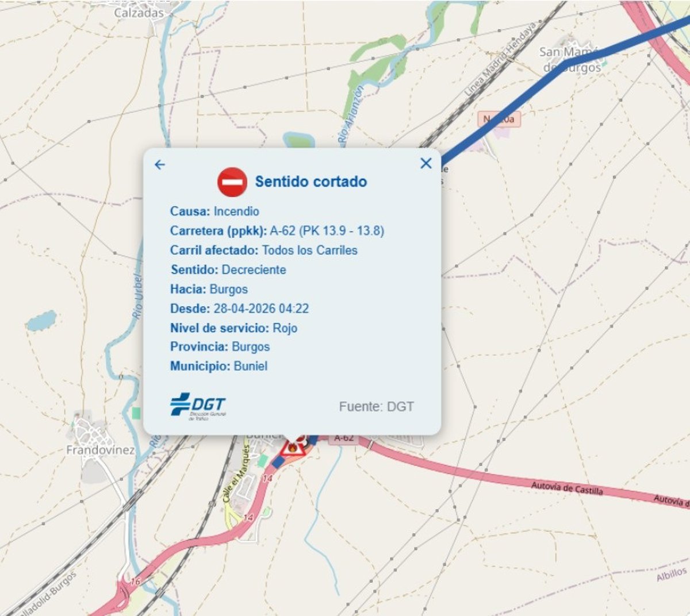Click the DGT logo
Viewport: 690px width, 616px height.
(x=198, y=407)
